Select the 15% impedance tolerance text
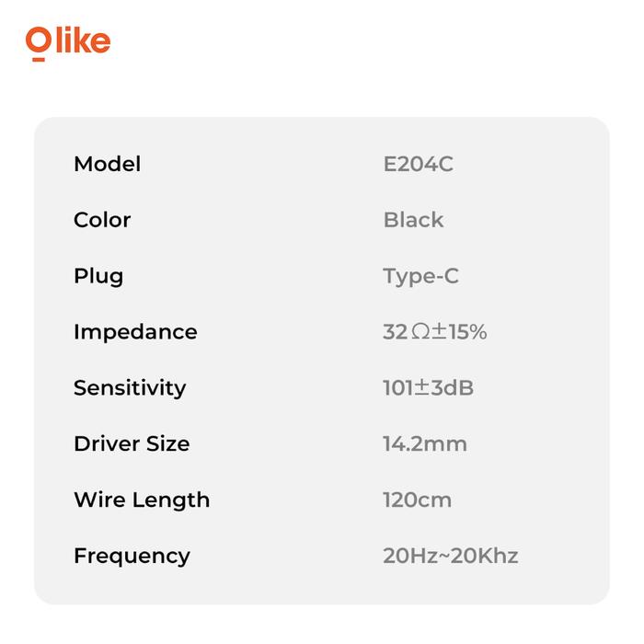644x644 pixels. pyautogui.click(x=468, y=332)
